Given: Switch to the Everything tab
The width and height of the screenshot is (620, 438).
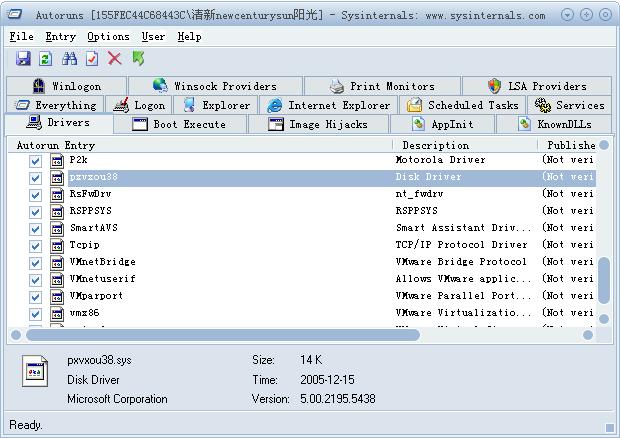Looking at the screenshot, I should pos(55,105).
